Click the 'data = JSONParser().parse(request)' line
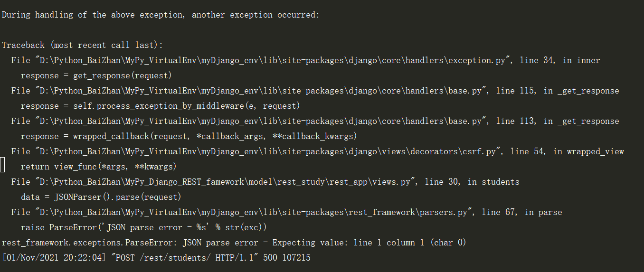The image size is (644, 272). point(101,197)
